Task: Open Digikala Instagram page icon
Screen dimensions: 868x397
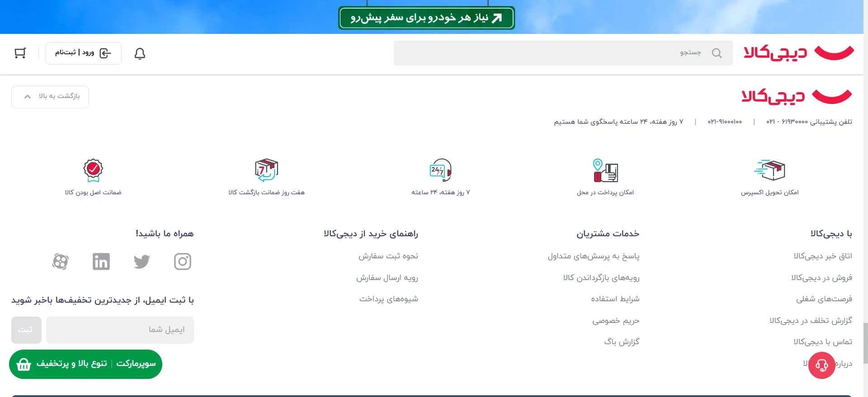Action: [183, 262]
